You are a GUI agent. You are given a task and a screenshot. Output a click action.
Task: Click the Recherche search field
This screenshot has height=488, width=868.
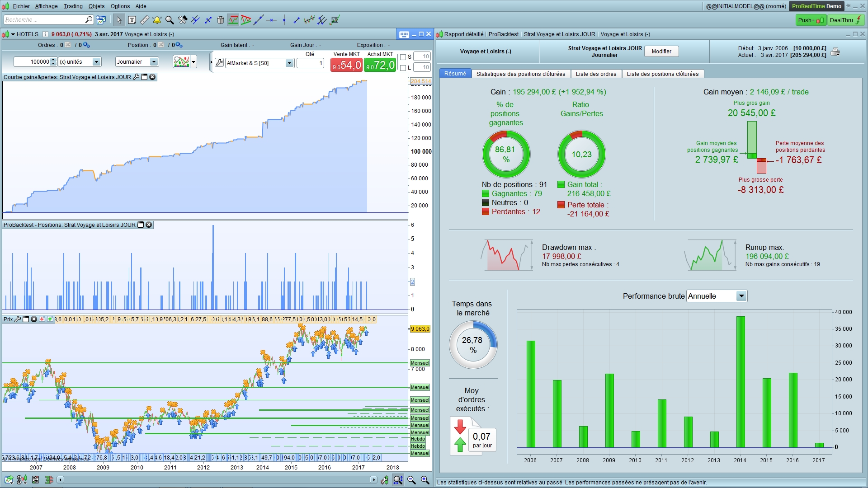point(44,20)
